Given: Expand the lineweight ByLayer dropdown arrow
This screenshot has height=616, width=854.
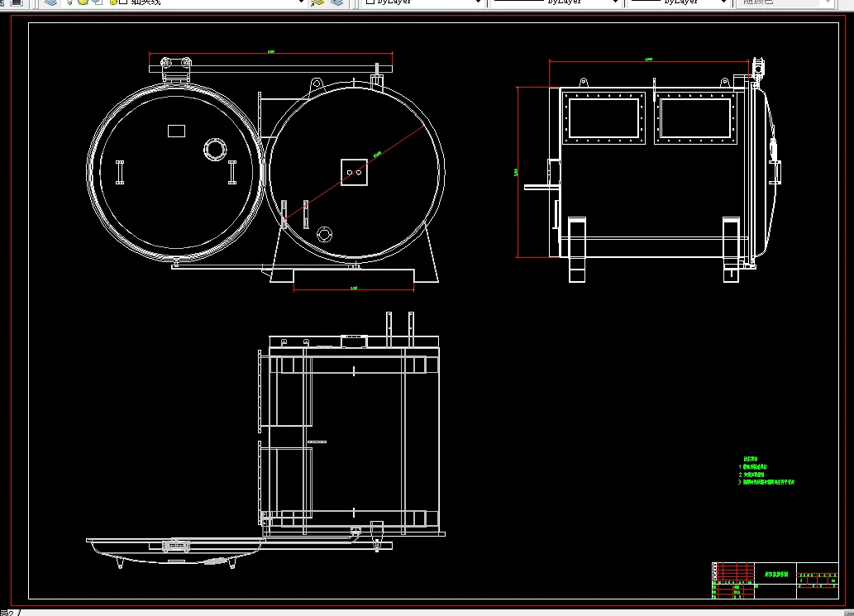Looking at the screenshot, I should click(724, 2).
